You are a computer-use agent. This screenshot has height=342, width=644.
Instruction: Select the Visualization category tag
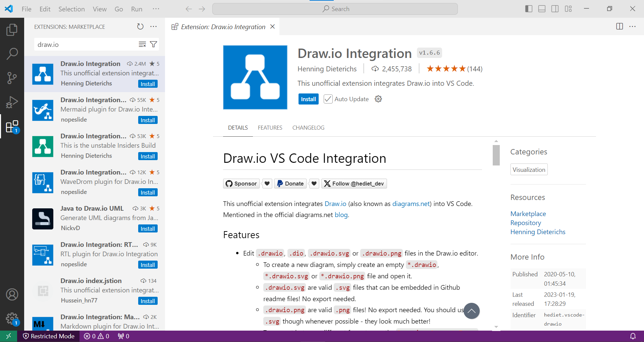[x=529, y=169]
